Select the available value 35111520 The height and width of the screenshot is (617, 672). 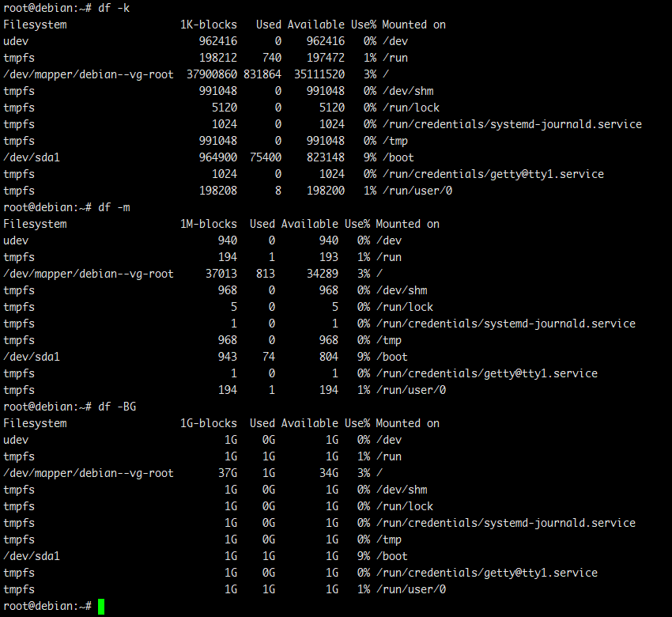pyautogui.click(x=319, y=74)
